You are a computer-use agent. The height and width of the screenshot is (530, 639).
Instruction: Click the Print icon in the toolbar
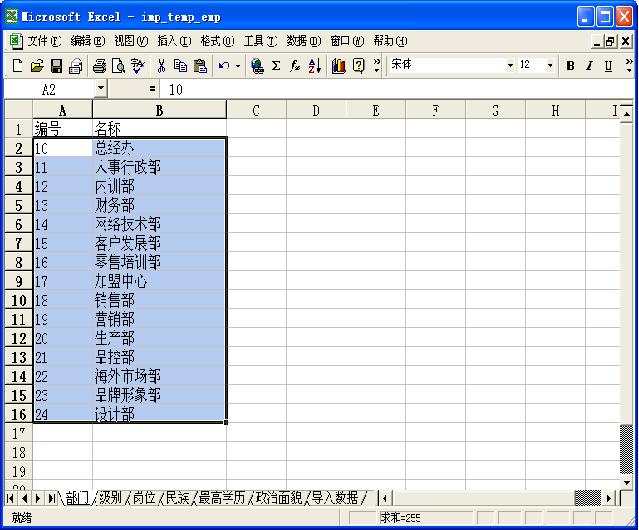pos(99,66)
